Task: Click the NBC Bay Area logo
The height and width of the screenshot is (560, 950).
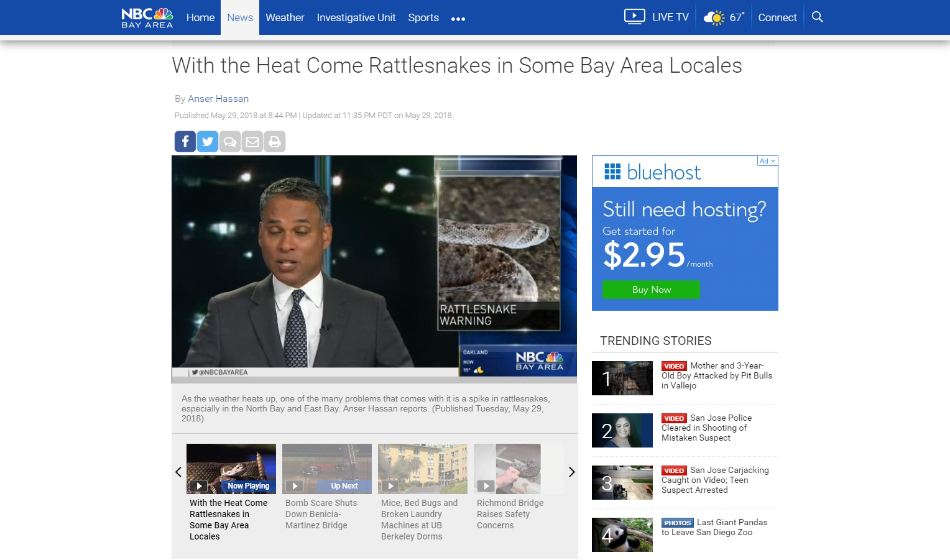Action: pyautogui.click(x=147, y=17)
